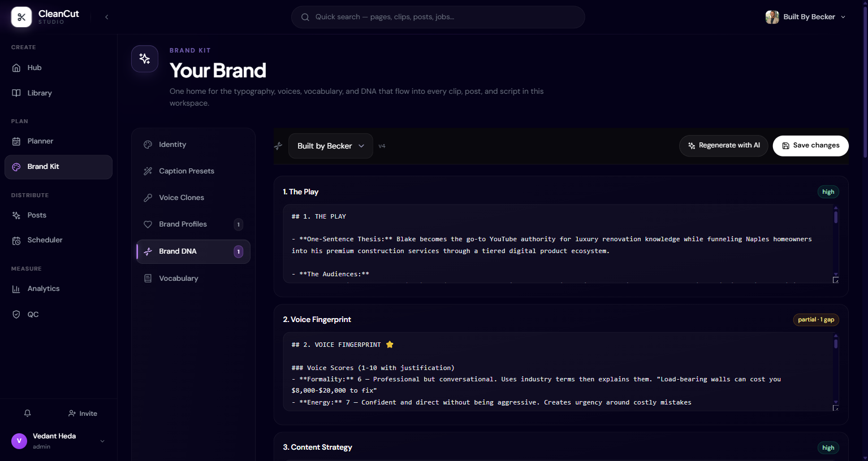This screenshot has height=461, width=868.
Task: Click the Brand Profiles heart icon
Action: pyautogui.click(x=148, y=224)
